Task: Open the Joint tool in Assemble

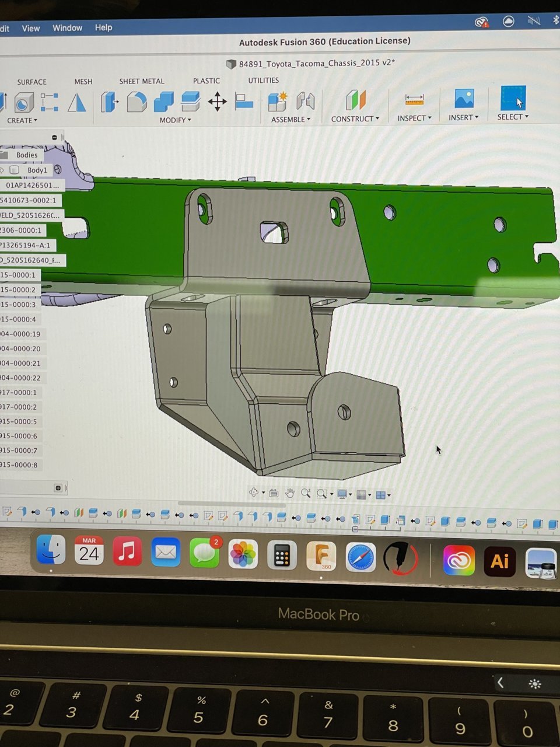Action: [305, 101]
